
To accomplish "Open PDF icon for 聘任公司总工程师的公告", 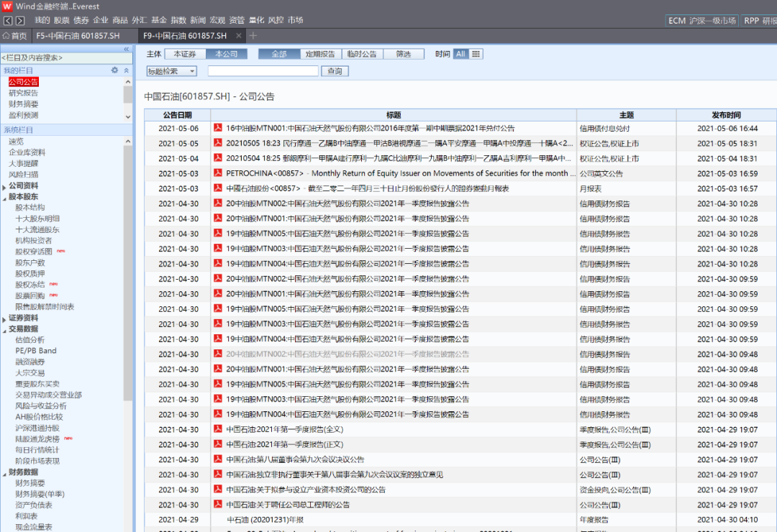I will pyautogui.click(x=217, y=504).
